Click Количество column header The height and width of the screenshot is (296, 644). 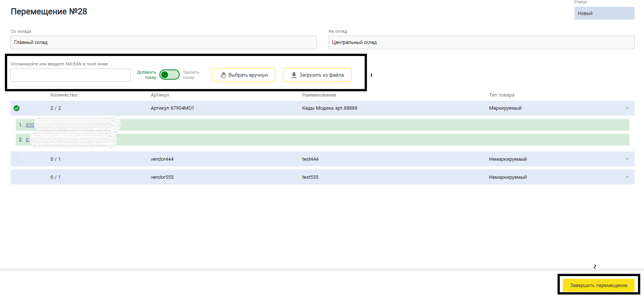point(64,95)
